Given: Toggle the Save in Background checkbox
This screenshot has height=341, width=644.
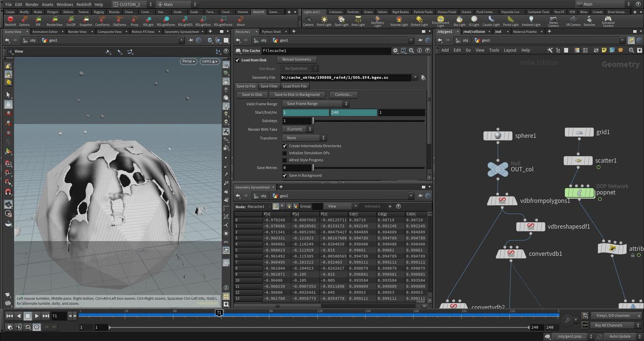Looking at the screenshot, I should 284,175.
